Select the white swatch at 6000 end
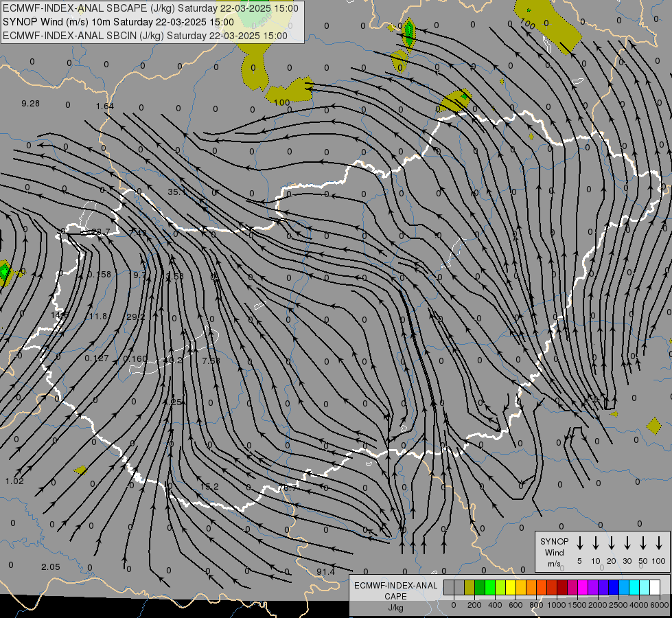672x618 pixels. point(655,587)
